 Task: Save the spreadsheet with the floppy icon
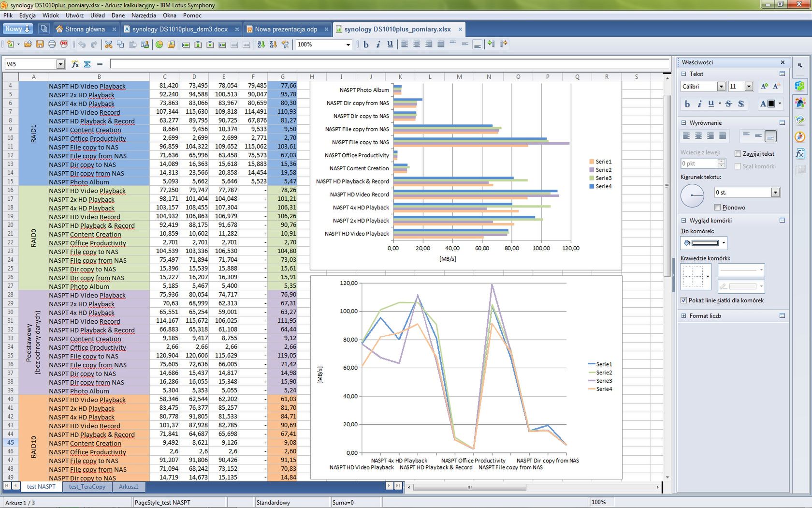[40, 44]
